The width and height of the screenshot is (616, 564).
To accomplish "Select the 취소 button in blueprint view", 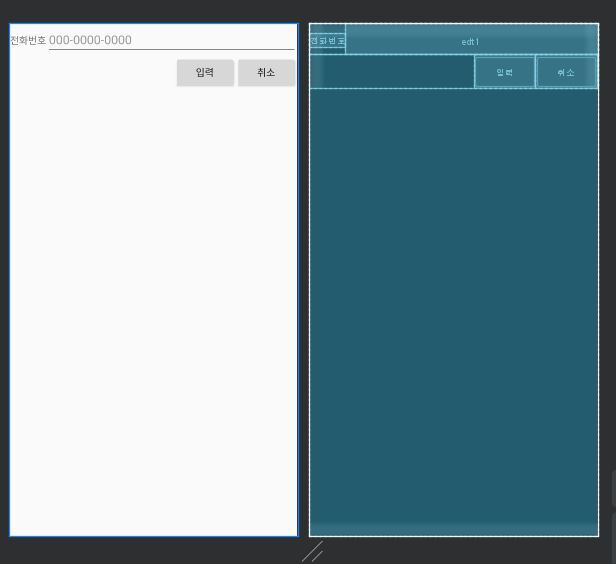I will [x=566, y=72].
